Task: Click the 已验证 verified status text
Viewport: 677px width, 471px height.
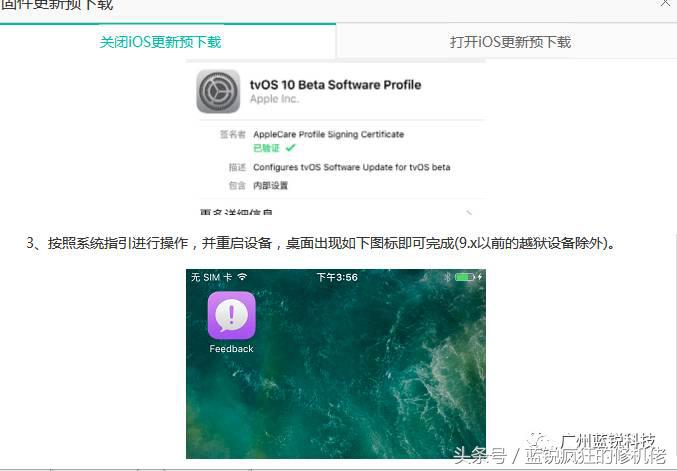Action: [266, 148]
